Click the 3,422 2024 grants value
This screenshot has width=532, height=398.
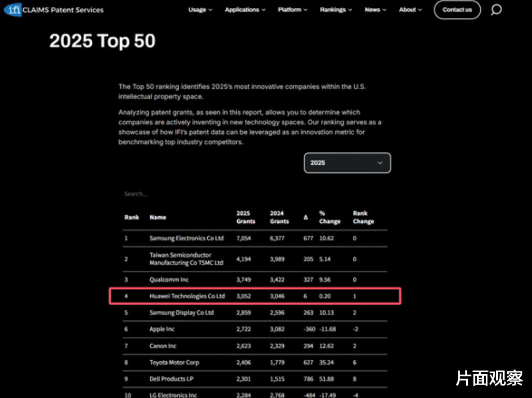277,279
